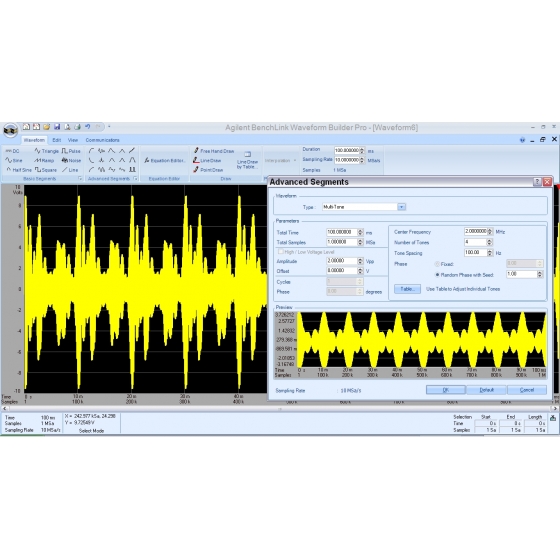This screenshot has height=560, width=560.
Task: Insert a Sine basic segment
Action: click(14, 160)
